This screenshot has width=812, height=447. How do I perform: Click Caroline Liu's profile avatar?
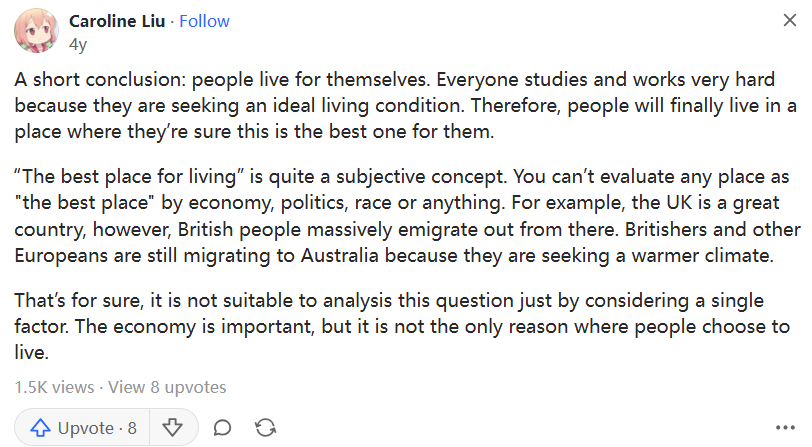pos(36,31)
